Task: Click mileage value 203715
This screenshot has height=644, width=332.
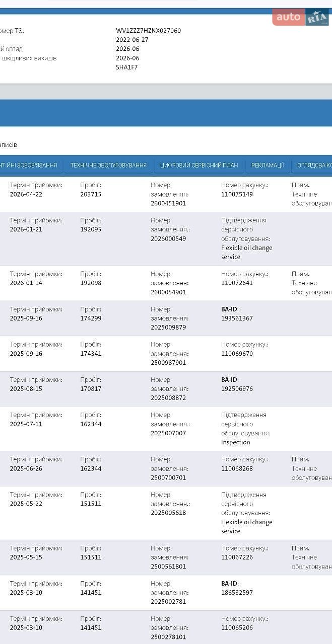Action: pos(91,194)
